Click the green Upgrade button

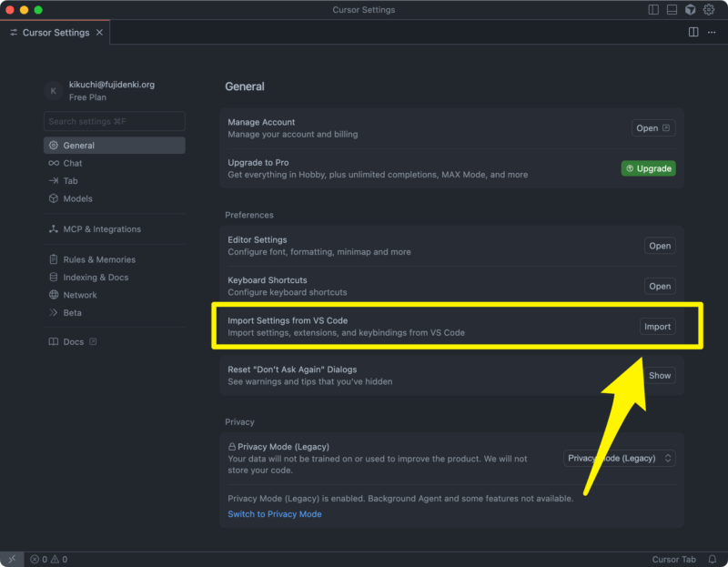(x=648, y=168)
